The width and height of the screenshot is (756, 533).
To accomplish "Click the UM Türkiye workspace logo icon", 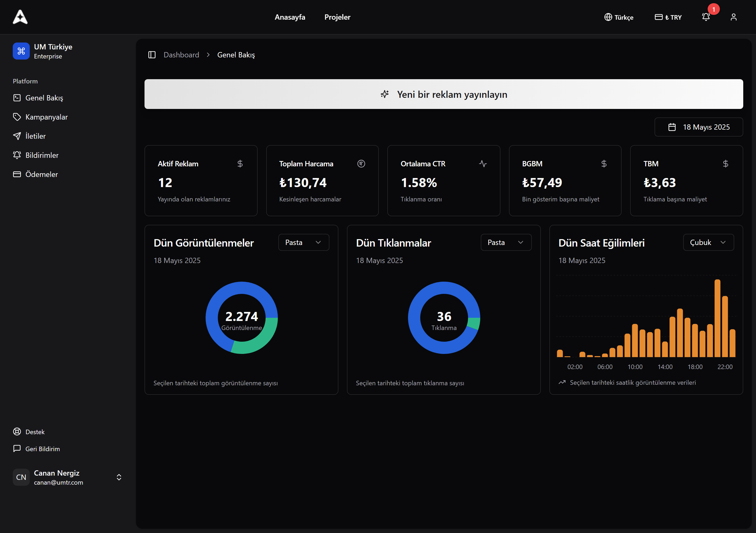I will click(21, 51).
